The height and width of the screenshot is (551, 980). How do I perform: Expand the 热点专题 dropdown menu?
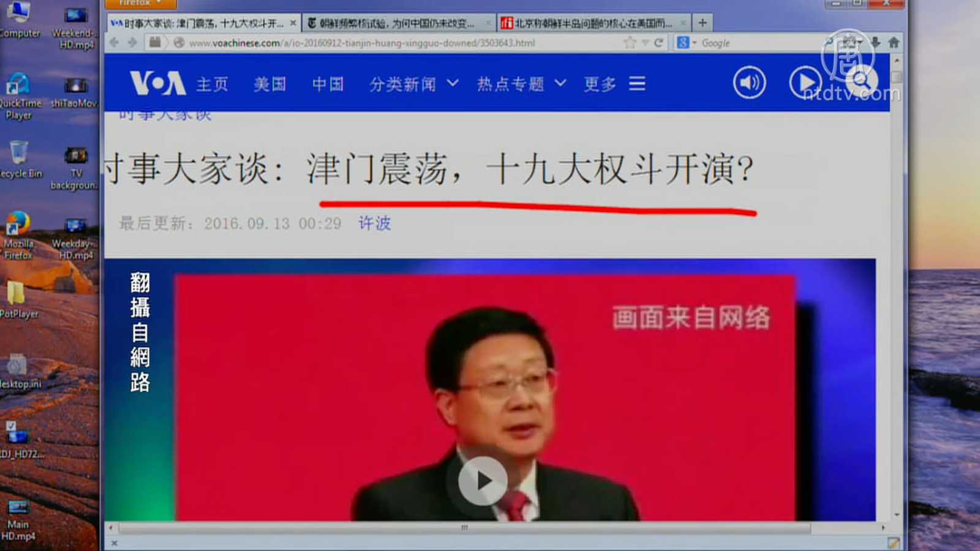click(521, 84)
